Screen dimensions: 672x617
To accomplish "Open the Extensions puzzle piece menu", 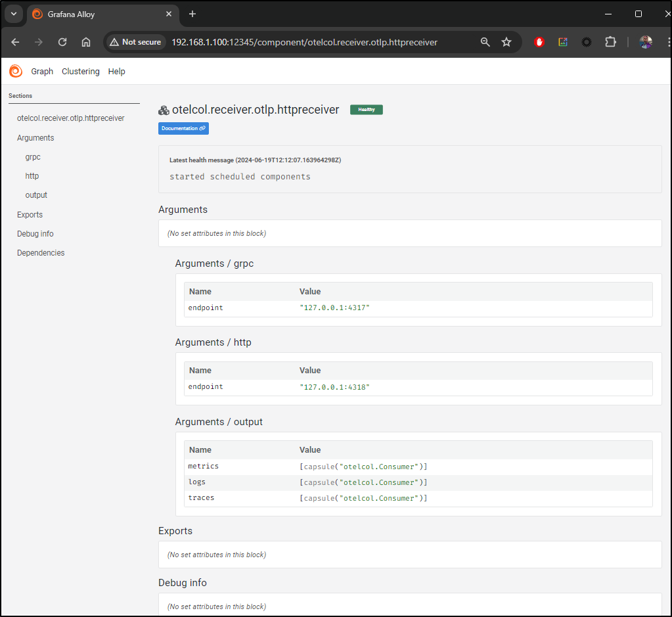I will tap(610, 42).
